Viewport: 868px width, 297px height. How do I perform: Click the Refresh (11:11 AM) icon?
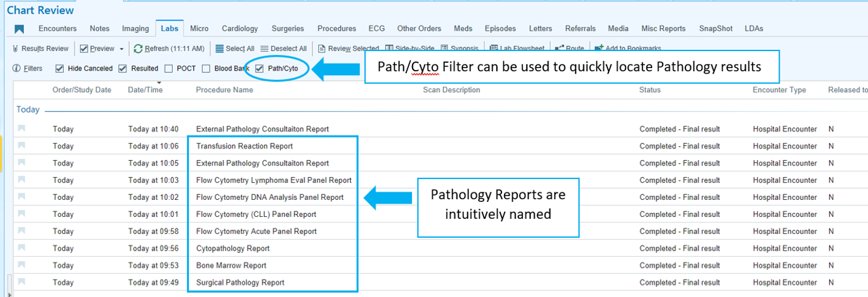pyautogui.click(x=139, y=49)
